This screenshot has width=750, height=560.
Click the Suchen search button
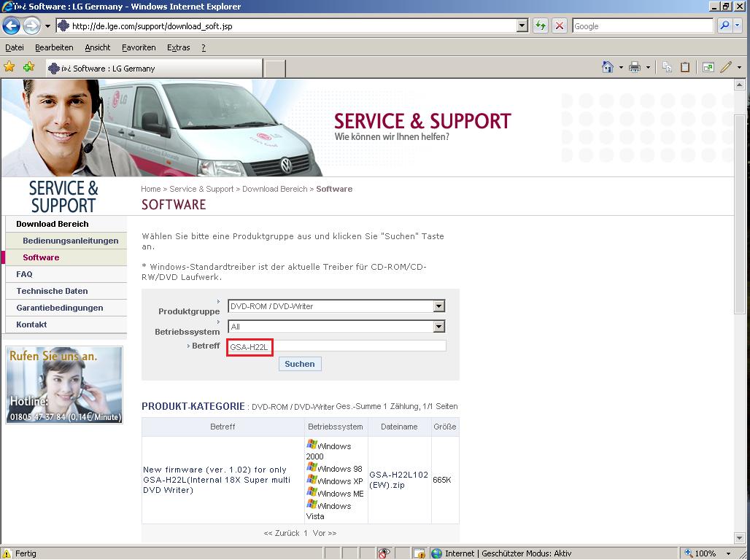300,364
